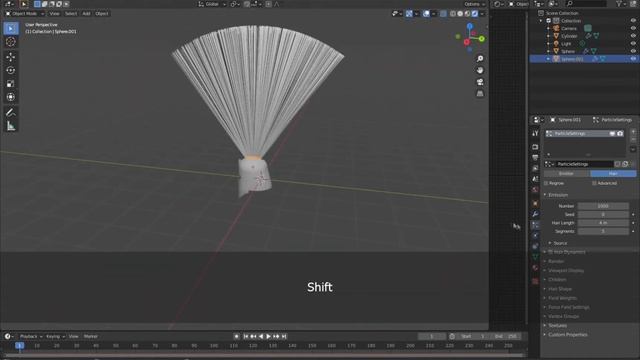Select rendered viewport shading

pos(475,13)
